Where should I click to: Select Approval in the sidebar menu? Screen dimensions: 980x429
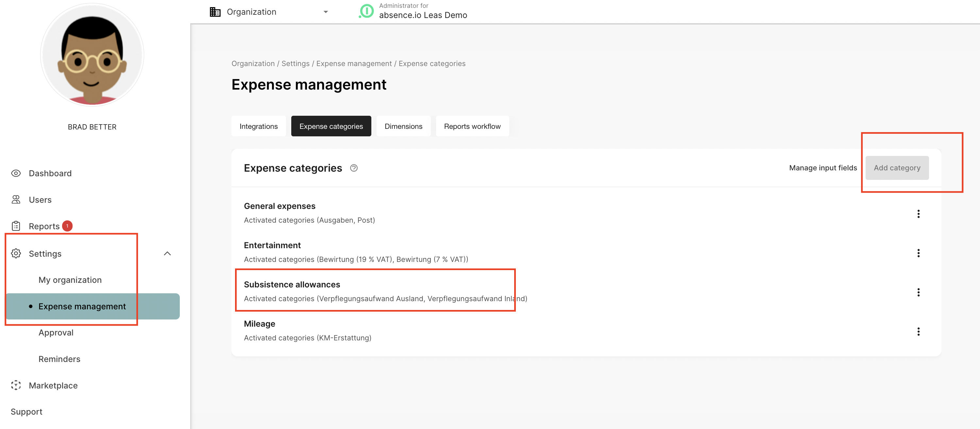pos(56,332)
